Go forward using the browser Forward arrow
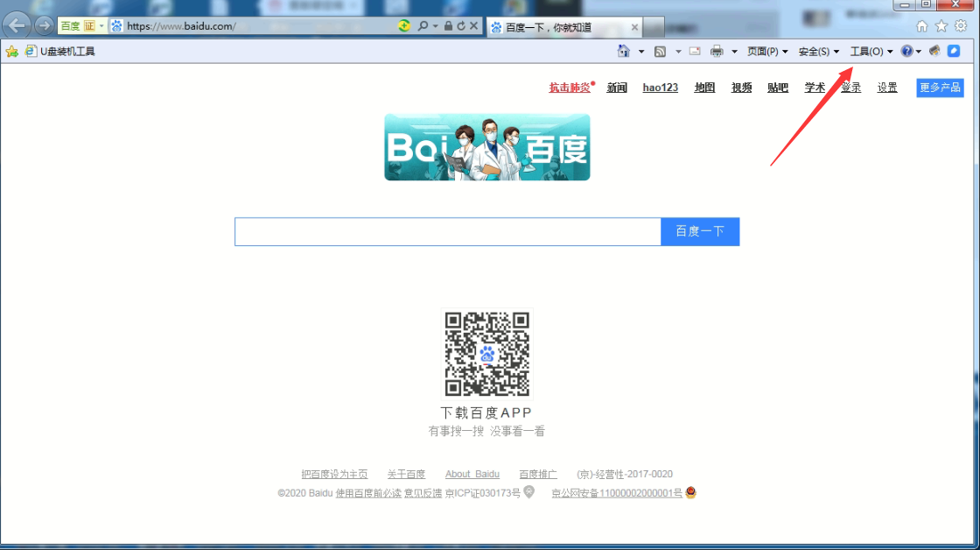The width and height of the screenshot is (980, 550). tap(44, 25)
